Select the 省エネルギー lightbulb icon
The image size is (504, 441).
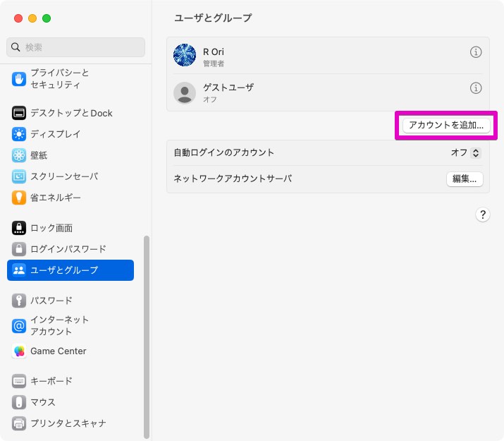[19, 198]
